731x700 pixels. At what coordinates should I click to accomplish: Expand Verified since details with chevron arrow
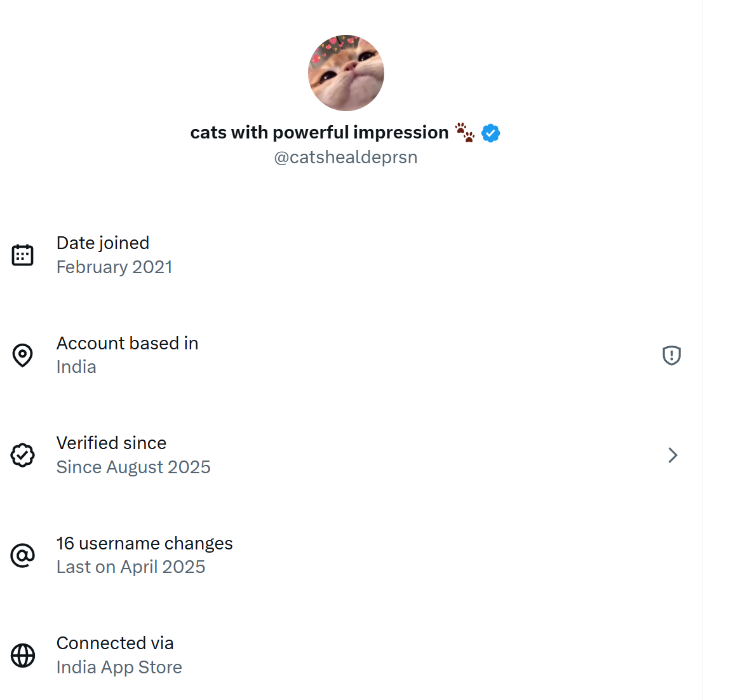tap(673, 455)
